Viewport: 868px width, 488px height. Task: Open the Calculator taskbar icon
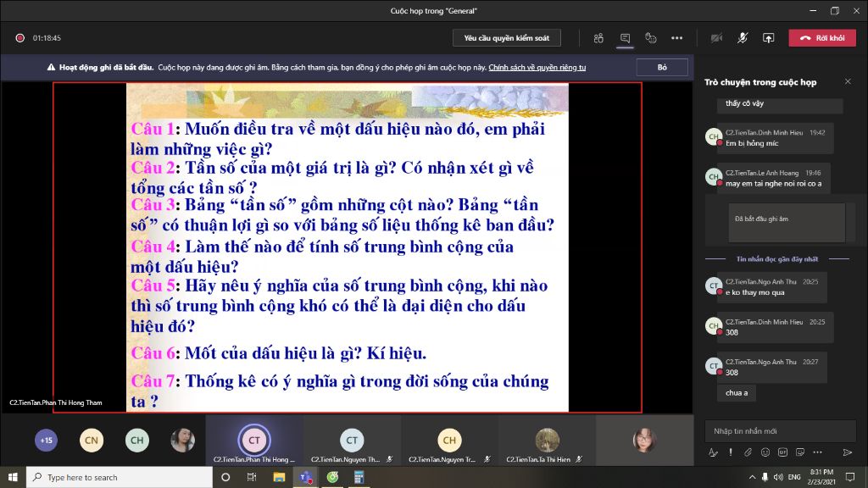pos(359,477)
